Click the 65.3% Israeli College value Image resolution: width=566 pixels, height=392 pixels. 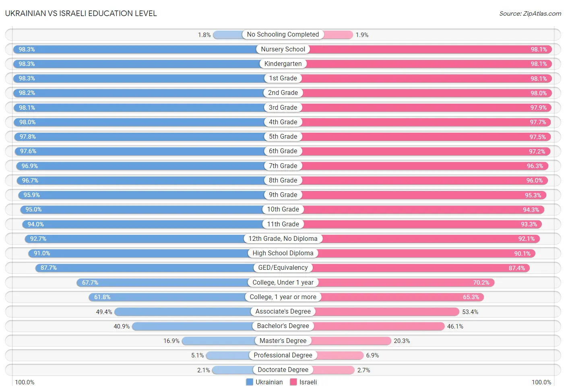pyautogui.click(x=471, y=297)
